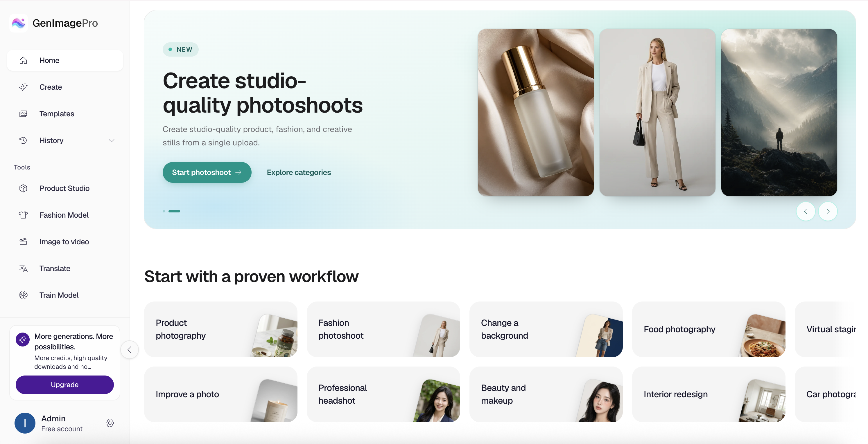This screenshot has height=444, width=868.
Task: Click the Admin avatar circle
Action: pos(25,423)
